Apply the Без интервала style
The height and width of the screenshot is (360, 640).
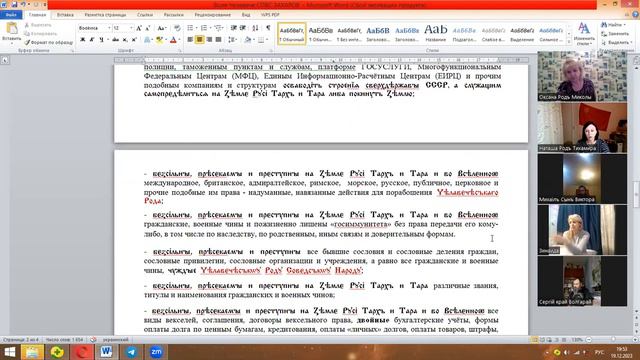349,33
